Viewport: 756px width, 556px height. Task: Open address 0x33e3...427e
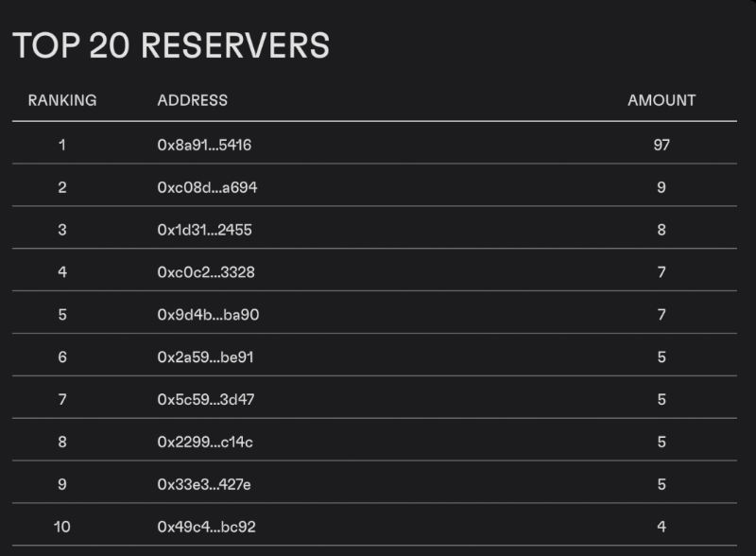pyautogui.click(x=204, y=484)
